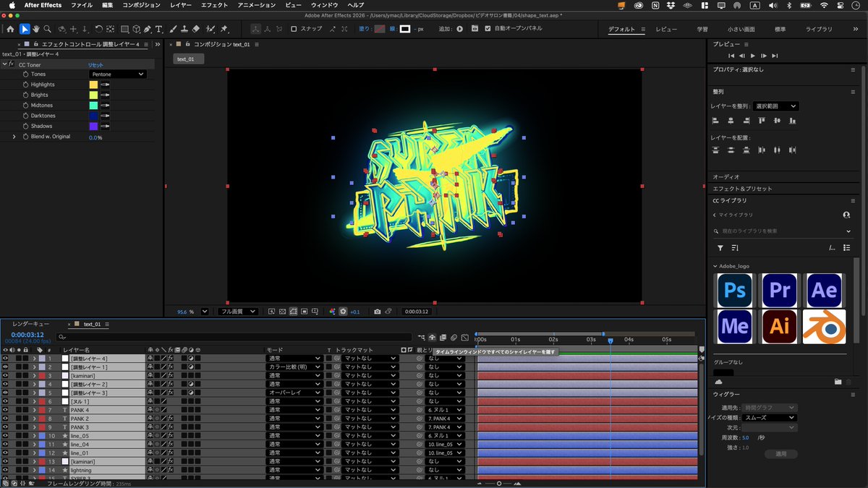Select the Text tool
The image size is (868, 488).
[158, 29]
